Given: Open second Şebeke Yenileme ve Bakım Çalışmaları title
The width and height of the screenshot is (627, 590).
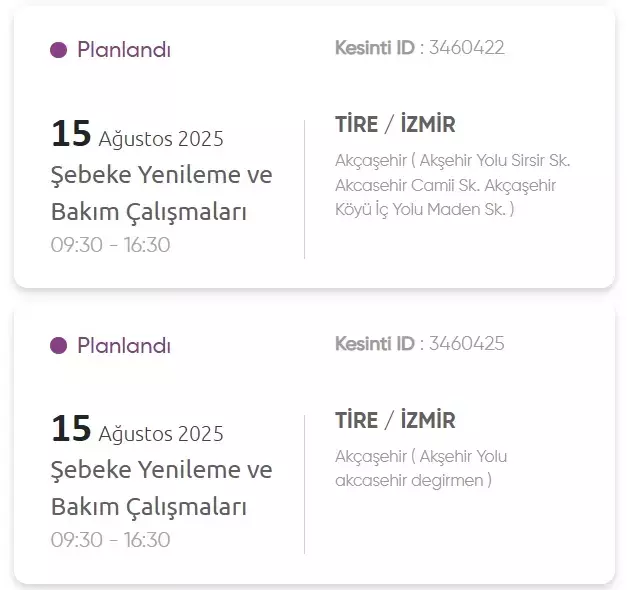Looking at the screenshot, I should point(162,488).
